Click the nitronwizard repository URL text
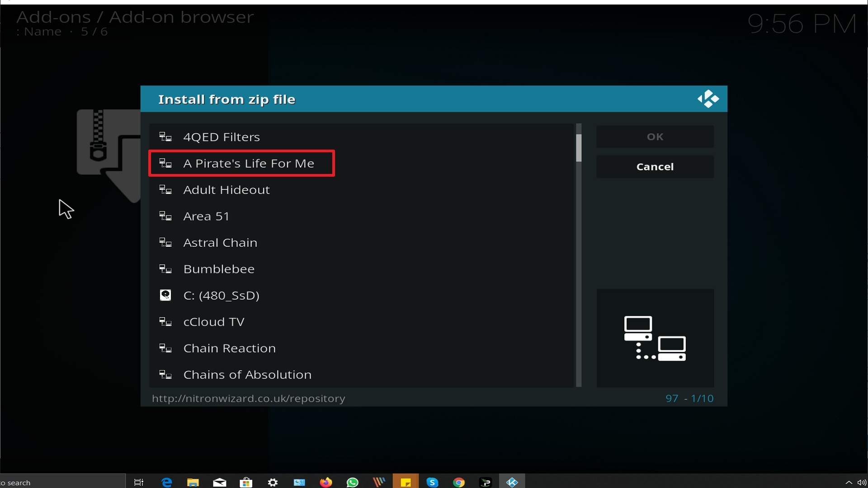The width and height of the screenshot is (868, 488). pos(248,399)
